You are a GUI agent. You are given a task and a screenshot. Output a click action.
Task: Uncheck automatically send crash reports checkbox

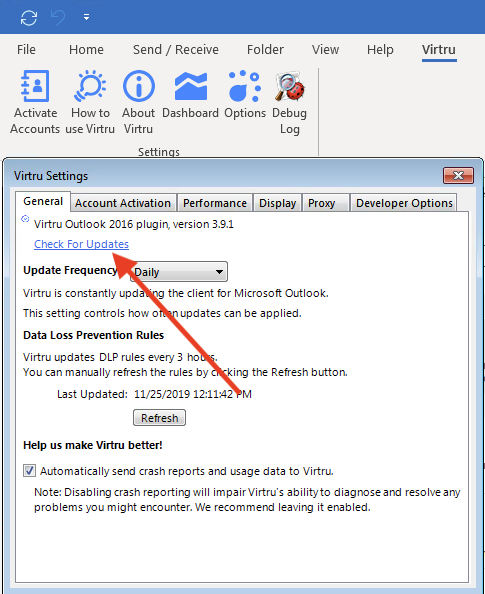pos(29,471)
